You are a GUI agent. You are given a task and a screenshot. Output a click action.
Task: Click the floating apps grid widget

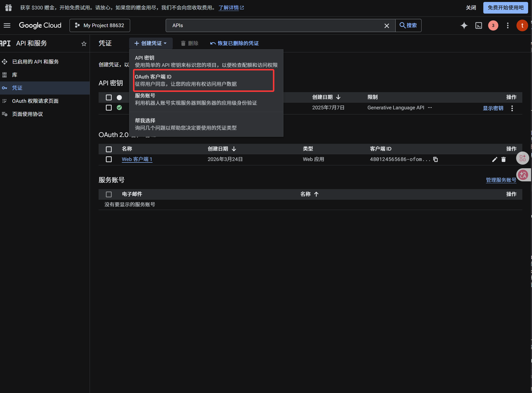tap(523, 158)
